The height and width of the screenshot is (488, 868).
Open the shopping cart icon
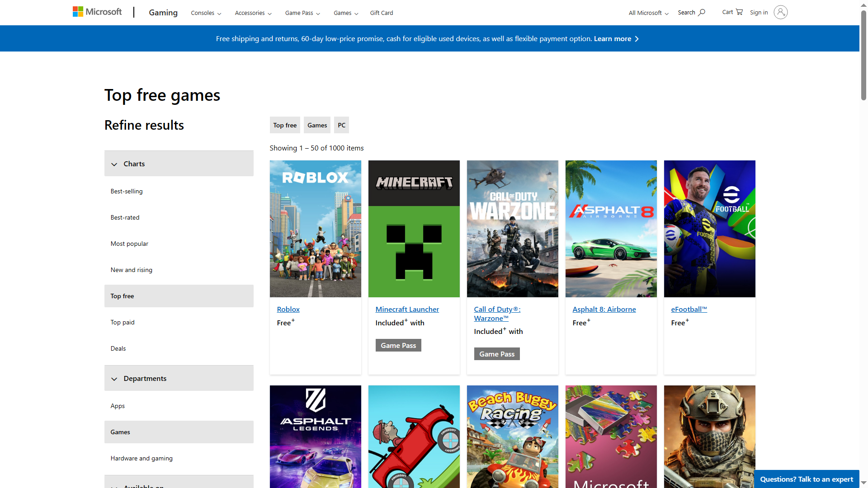[x=739, y=12]
